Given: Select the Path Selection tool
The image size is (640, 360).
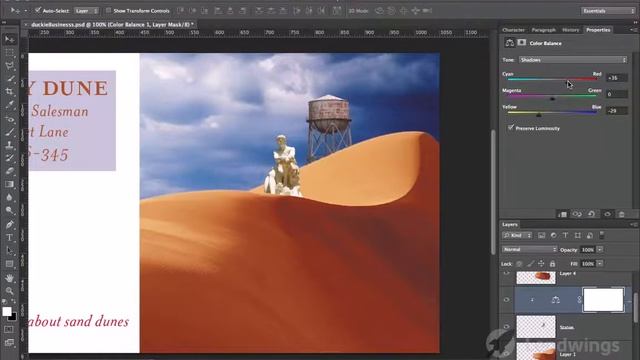Looking at the screenshot, I should tap(9, 251).
